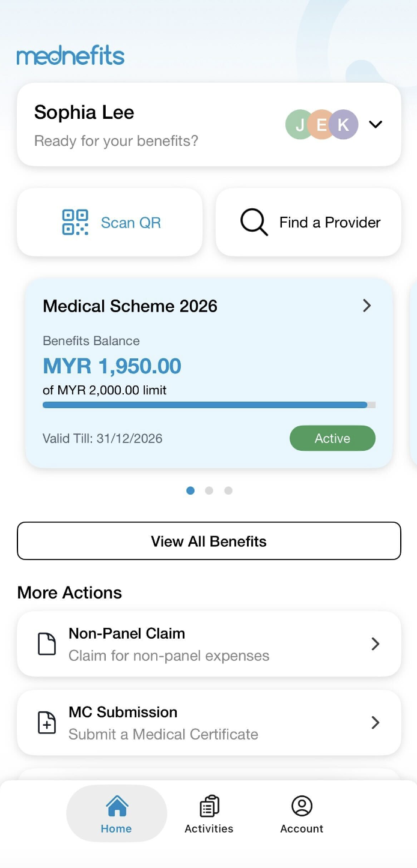Screen dimensions: 417x868
Task: Click the Home house icon
Action: tap(117, 806)
